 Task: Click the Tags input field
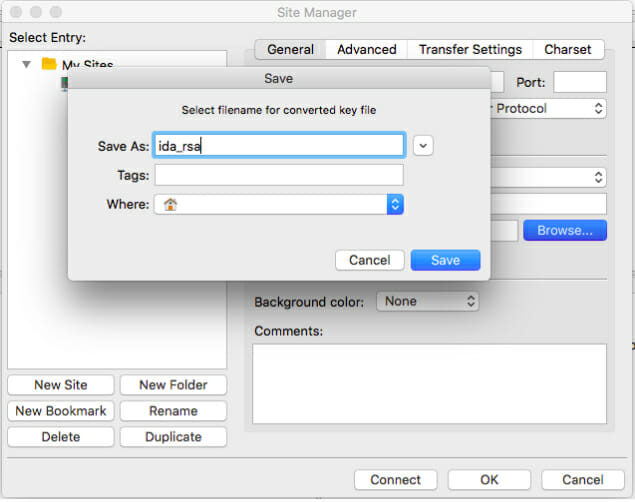click(x=279, y=175)
